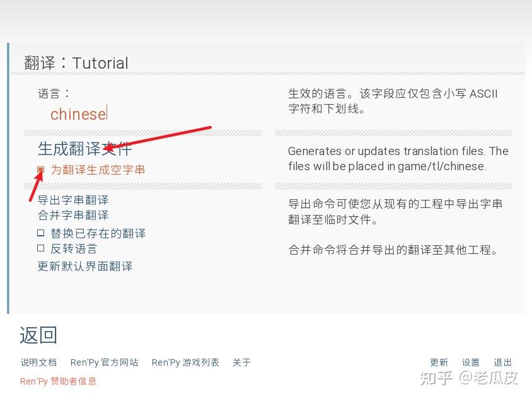Click the 翻译：Tutorial page title

click(x=76, y=63)
